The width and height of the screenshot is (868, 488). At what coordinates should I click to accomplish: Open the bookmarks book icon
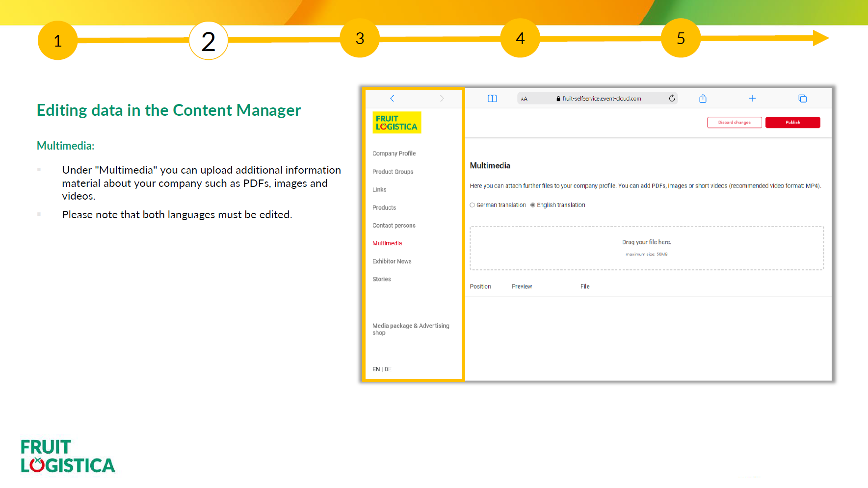(492, 99)
